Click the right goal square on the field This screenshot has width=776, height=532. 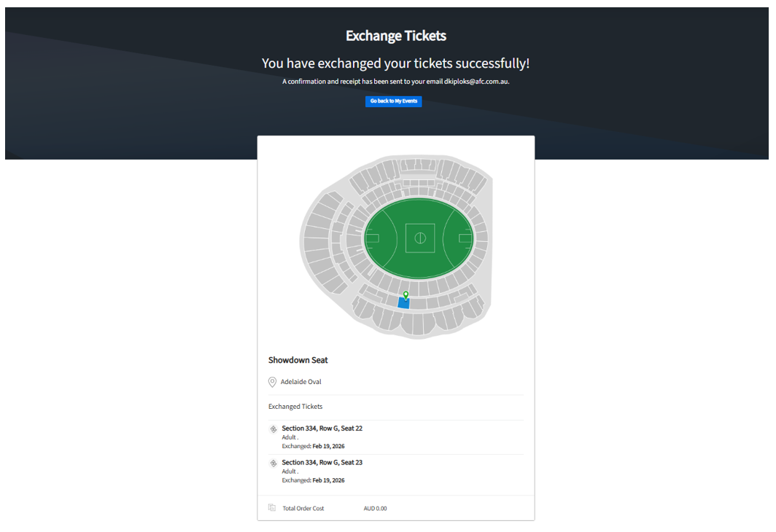coord(465,238)
